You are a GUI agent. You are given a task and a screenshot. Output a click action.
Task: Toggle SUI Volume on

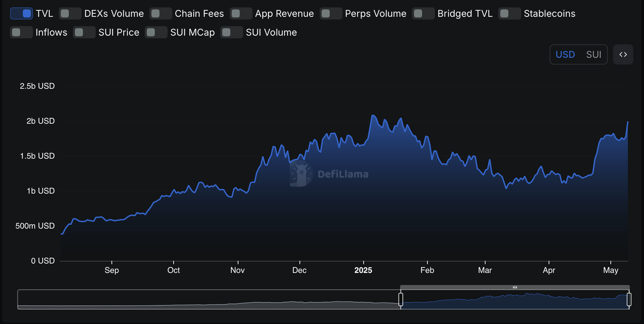point(232,32)
